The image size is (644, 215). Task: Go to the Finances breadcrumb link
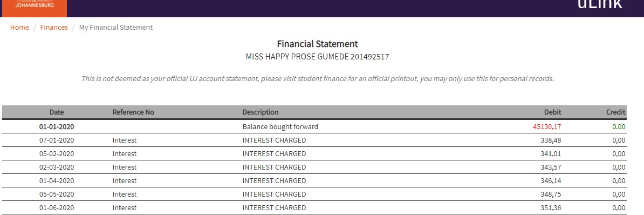coord(54,28)
